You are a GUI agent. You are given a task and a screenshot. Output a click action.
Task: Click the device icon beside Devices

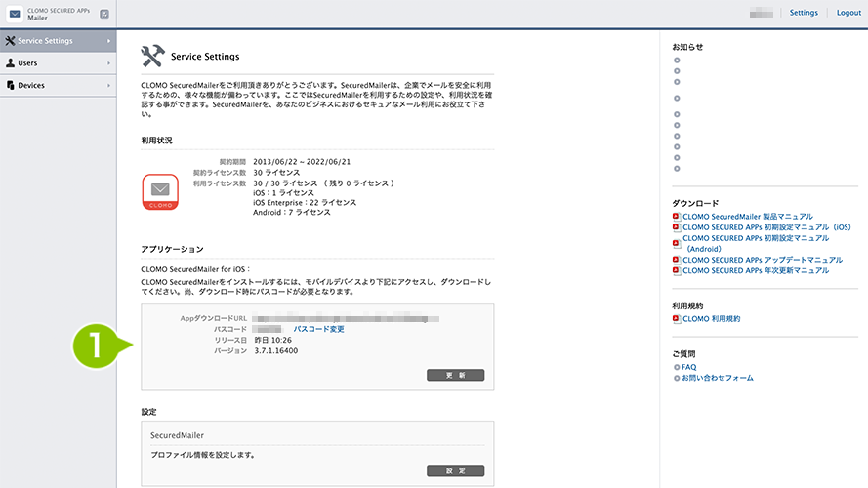point(10,85)
